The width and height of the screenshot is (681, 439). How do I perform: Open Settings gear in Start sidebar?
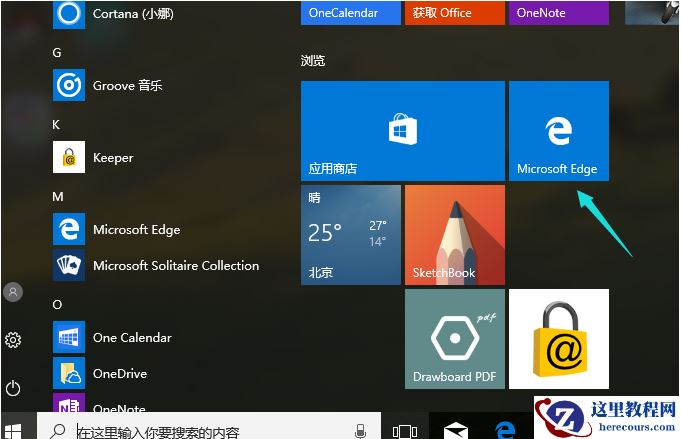[13, 340]
